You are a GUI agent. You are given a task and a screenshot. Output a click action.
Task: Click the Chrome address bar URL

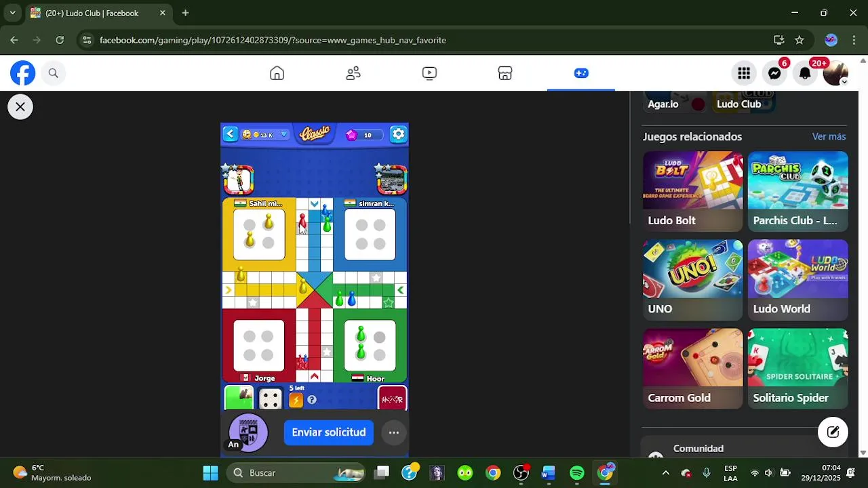[x=273, y=40]
